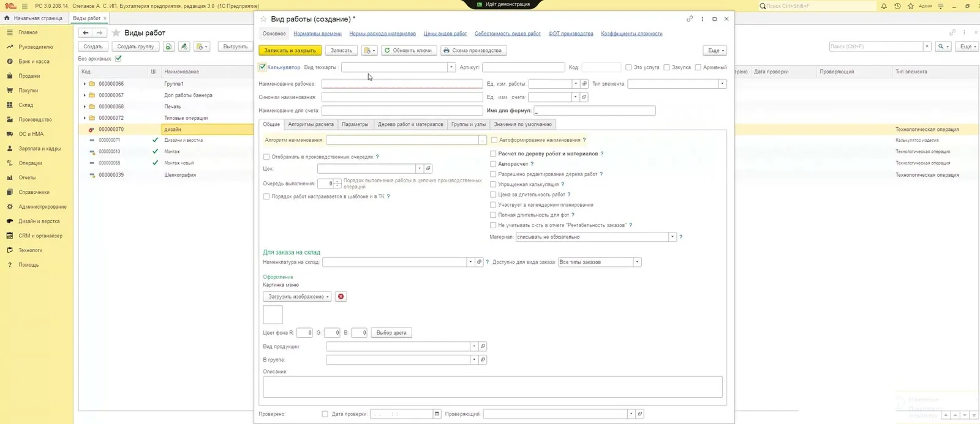
Task: Check the Это услуга checkbox
Action: coord(628,67)
